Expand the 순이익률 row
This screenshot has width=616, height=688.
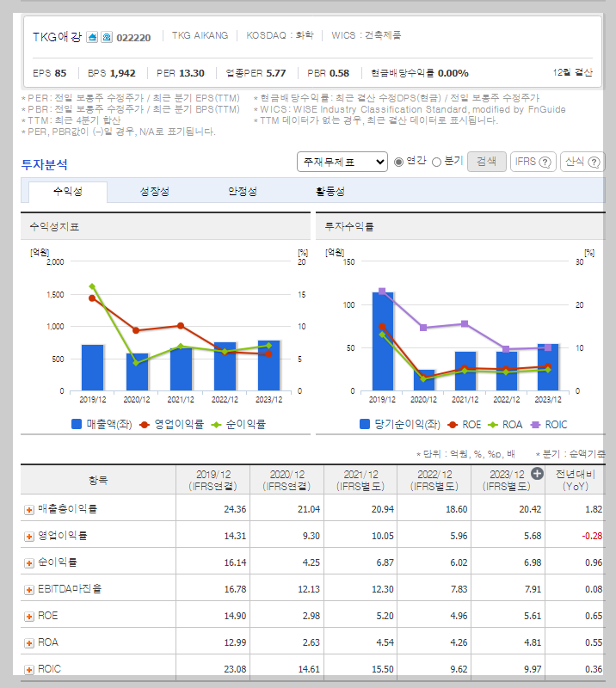29,563
